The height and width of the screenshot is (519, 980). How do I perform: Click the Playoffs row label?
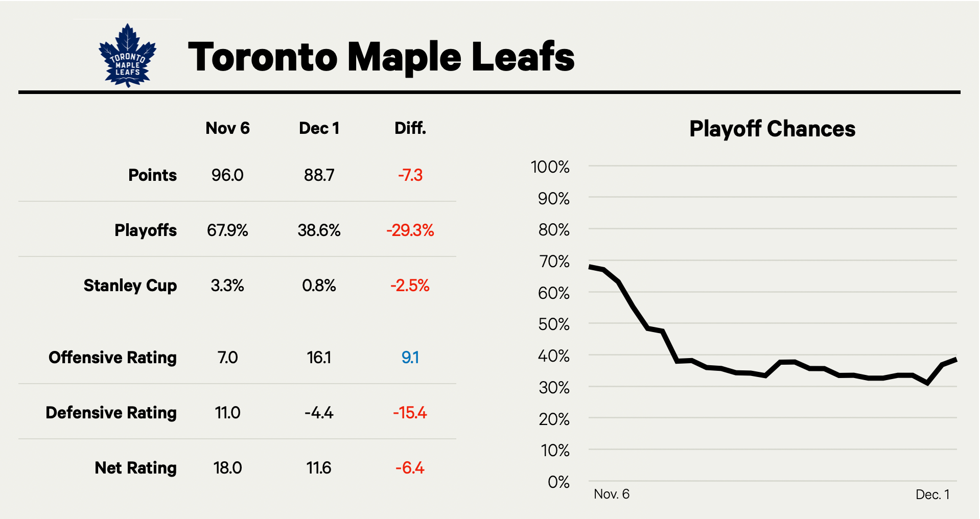coord(146,230)
